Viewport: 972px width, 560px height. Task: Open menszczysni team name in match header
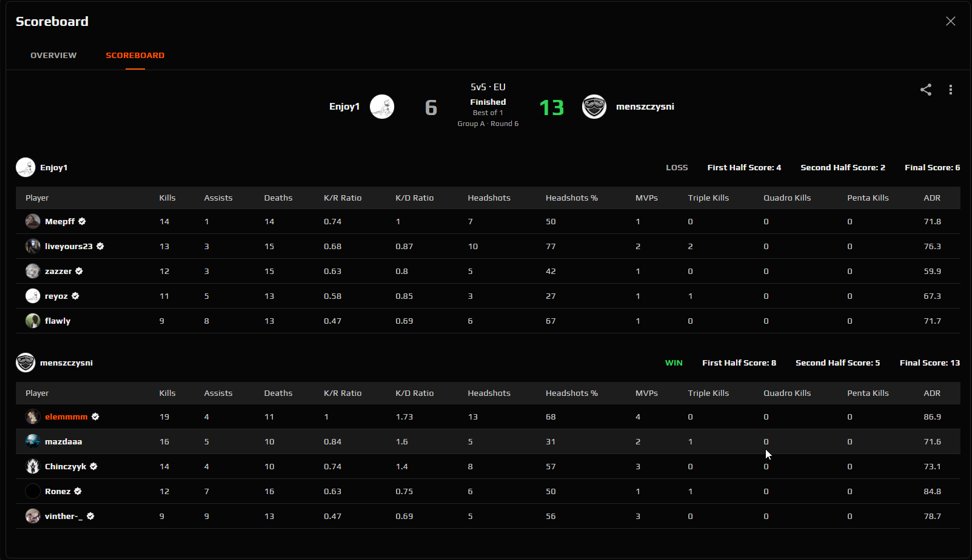pyautogui.click(x=645, y=107)
